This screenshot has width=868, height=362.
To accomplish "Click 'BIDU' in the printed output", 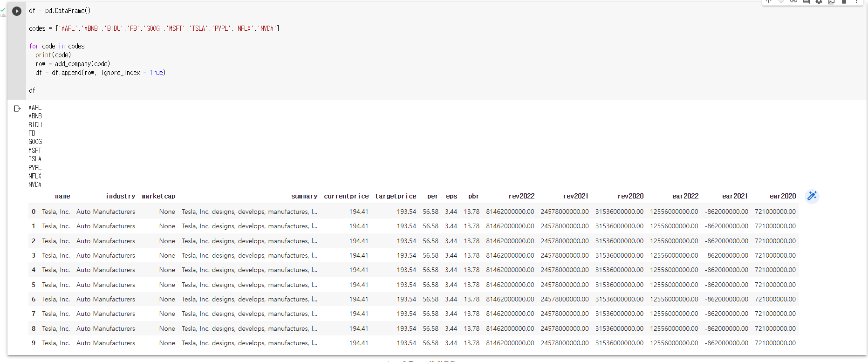I will pyautogui.click(x=35, y=125).
